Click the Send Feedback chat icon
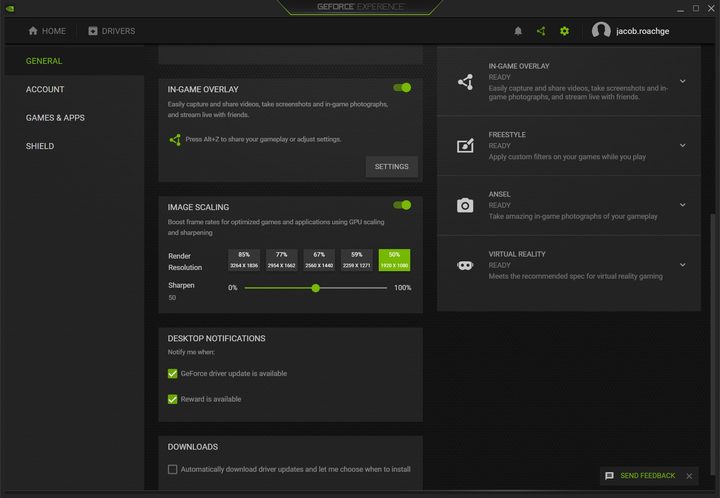This screenshot has width=720, height=498. click(609, 476)
